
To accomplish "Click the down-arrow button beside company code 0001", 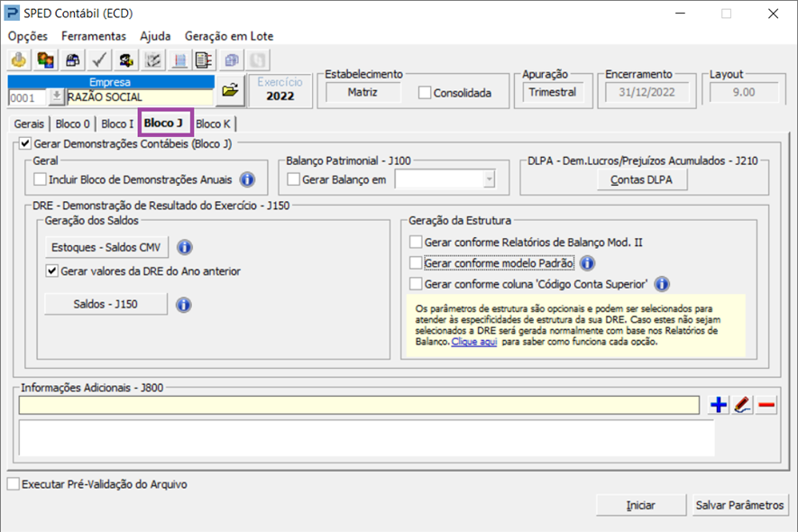I will (57, 97).
